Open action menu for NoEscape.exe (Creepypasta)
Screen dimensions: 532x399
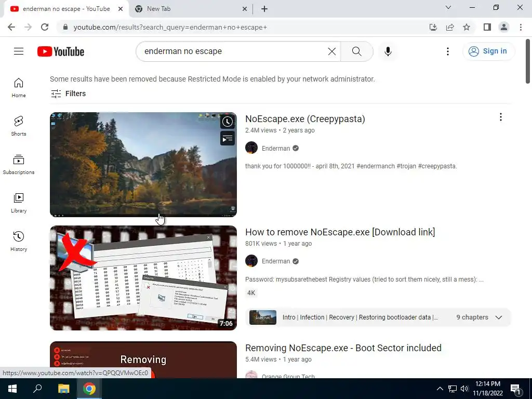[501, 117]
